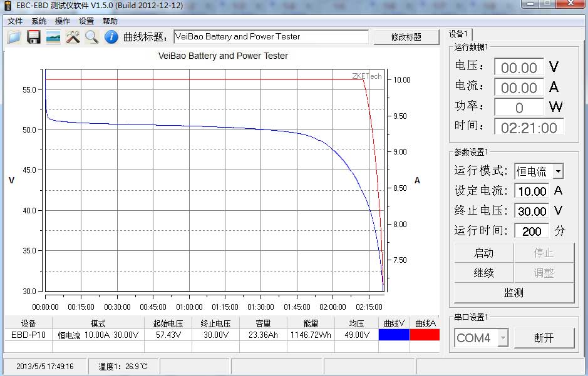Click the 断开 disconnect button
Viewport: 588px width, 376px height.
(544, 338)
